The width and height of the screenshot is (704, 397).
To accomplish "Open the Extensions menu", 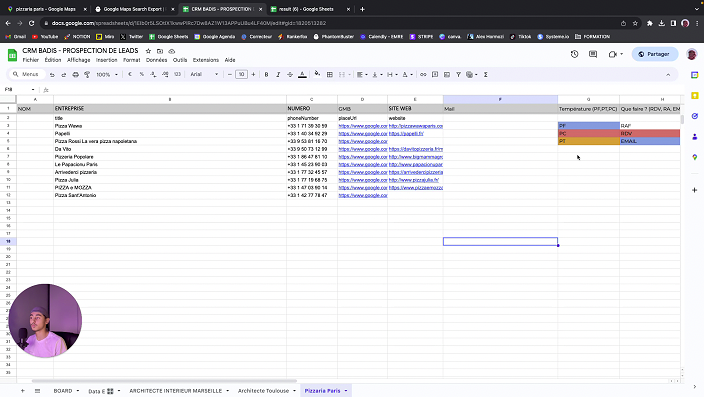I will pos(206,60).
